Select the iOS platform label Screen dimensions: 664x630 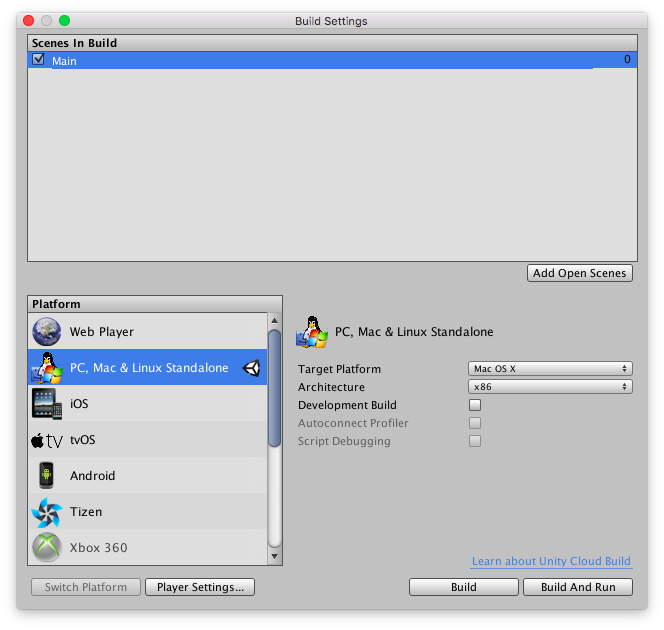[x=79, y=404]
